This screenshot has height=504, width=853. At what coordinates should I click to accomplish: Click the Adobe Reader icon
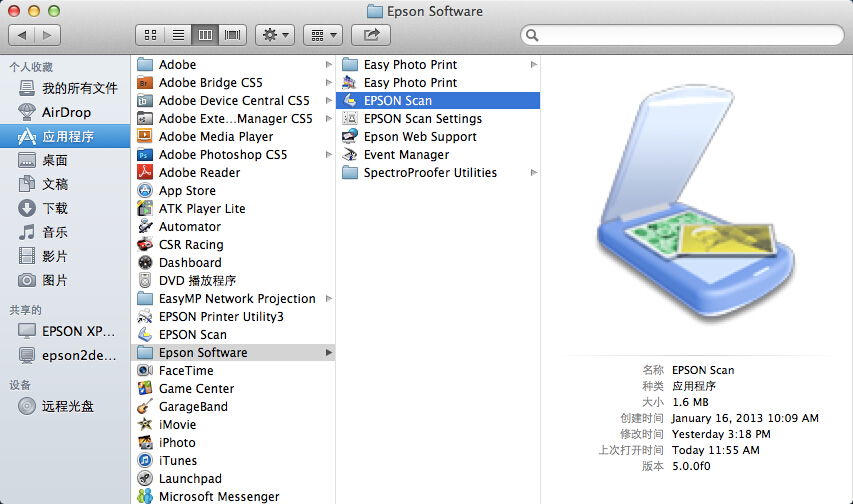click(x=145, y=173)
